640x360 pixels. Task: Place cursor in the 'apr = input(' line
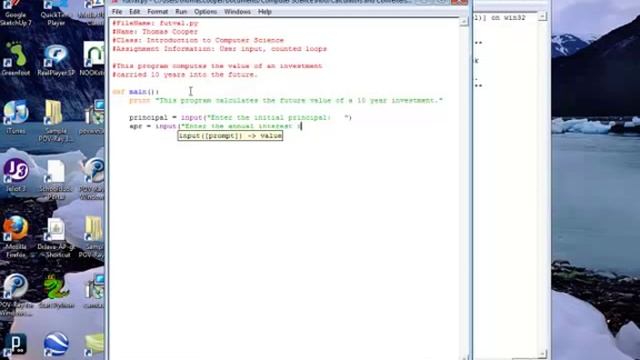(215, 126)
